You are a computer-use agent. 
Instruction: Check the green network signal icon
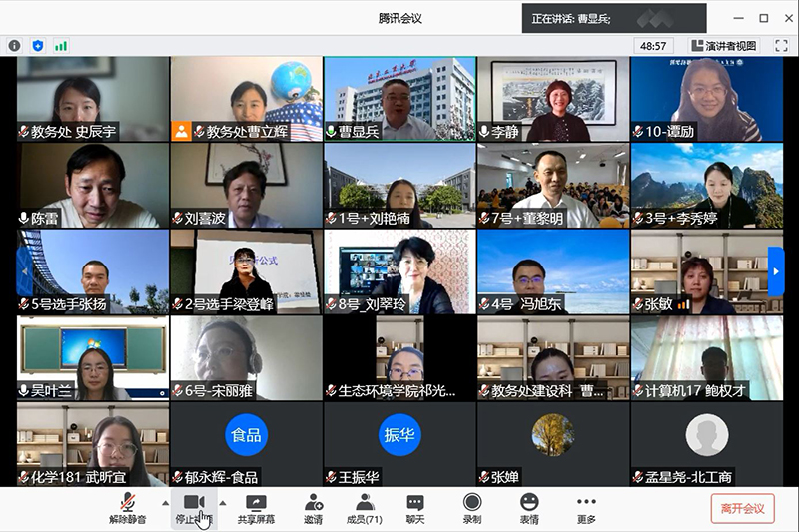(61, 45)
